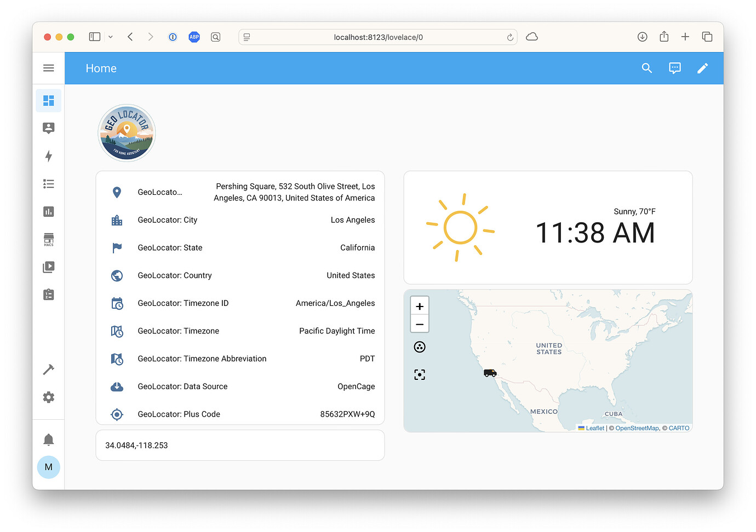Start a search with the magnifier icon

(647, 68)
